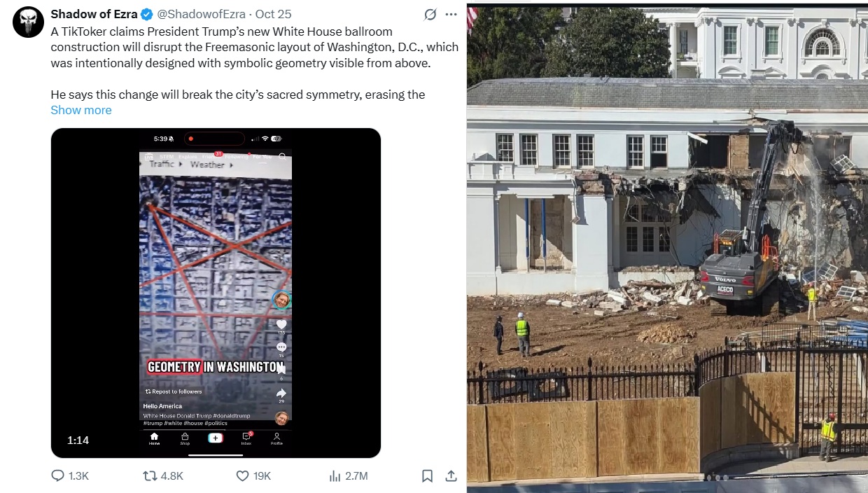Image resolution: width=868 pixels, height=493 pixels.
Task: Play the embedded TikTok video
Action: [x=216, y=293]
